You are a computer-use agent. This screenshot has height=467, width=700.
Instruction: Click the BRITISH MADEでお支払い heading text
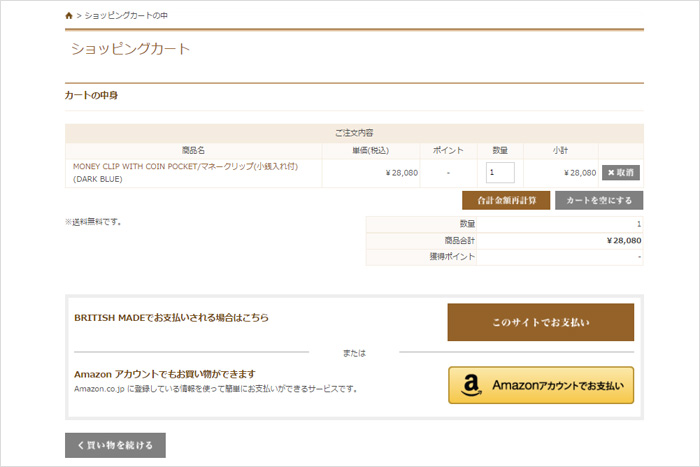point(171,318)
